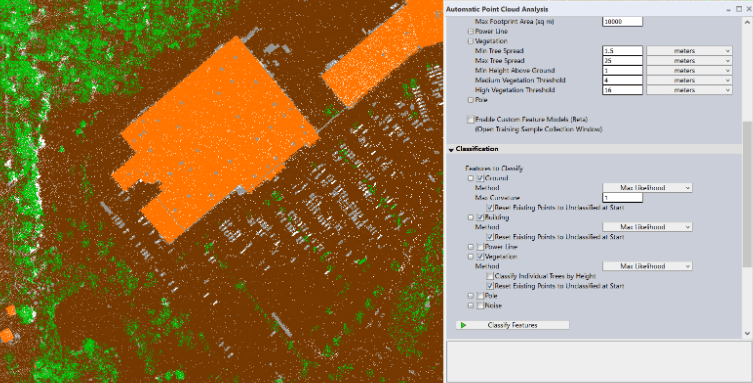
Task: Click the Max Tree Spread value field
Action: click(622, 61)
